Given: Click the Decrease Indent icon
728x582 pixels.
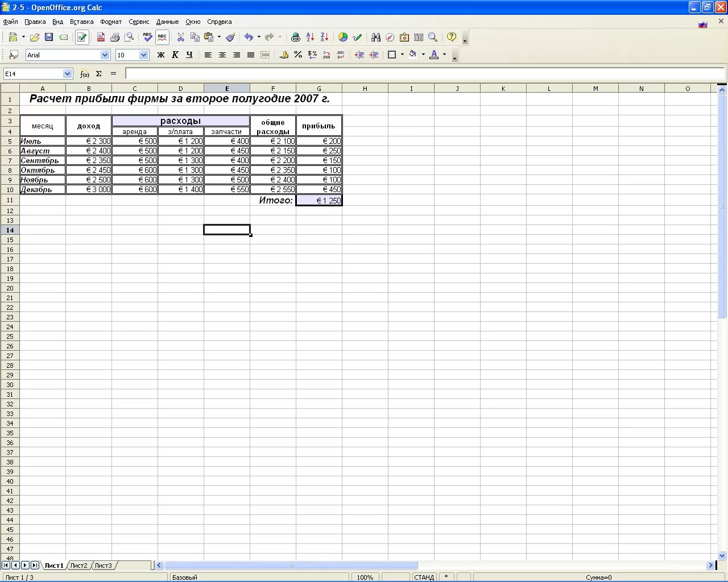Looking at the screenshot, I should (x=359, y=55).
